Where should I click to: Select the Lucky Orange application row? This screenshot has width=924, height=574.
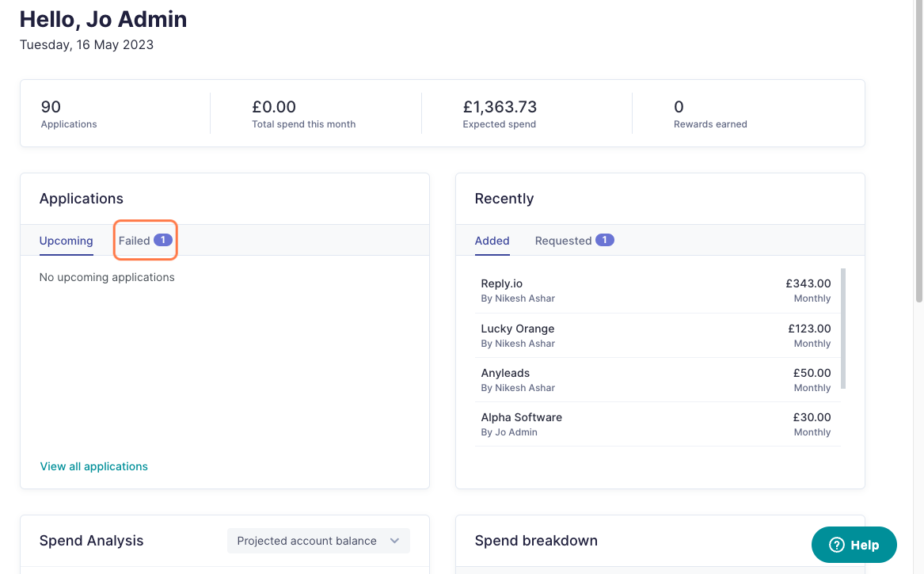click(x=656, y=336)
